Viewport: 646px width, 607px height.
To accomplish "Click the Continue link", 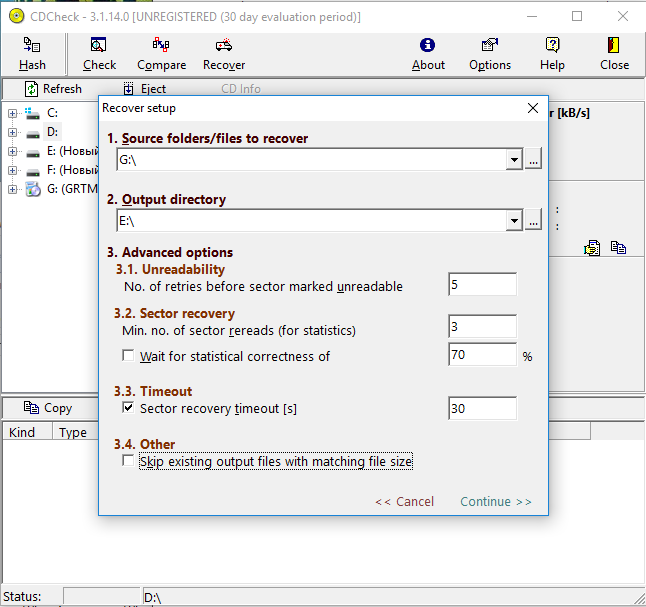I will 496,502.
